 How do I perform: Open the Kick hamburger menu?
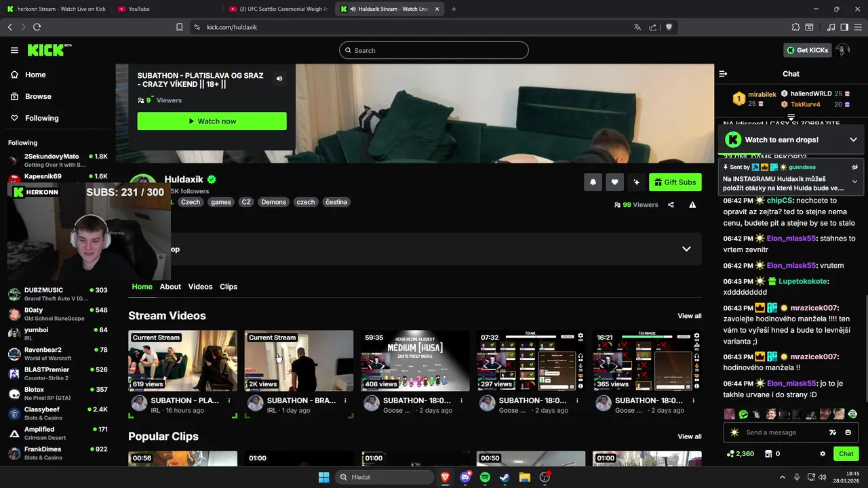(14, 50)
